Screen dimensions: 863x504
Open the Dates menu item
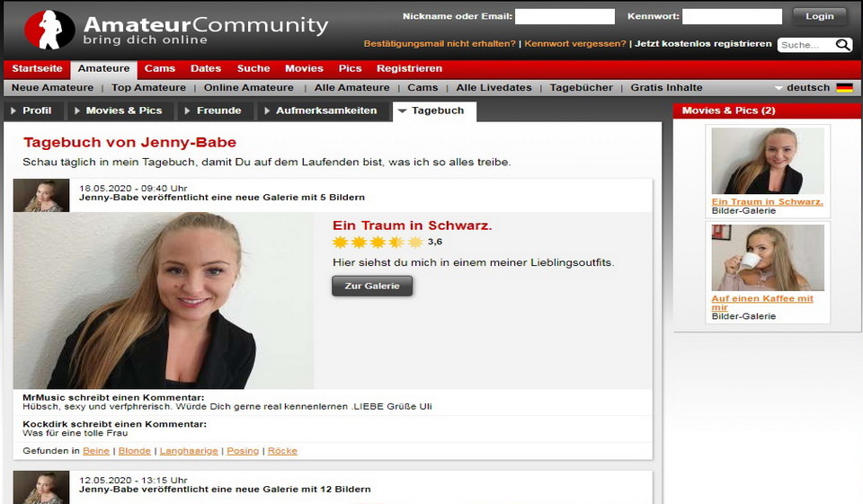point(206,69)
